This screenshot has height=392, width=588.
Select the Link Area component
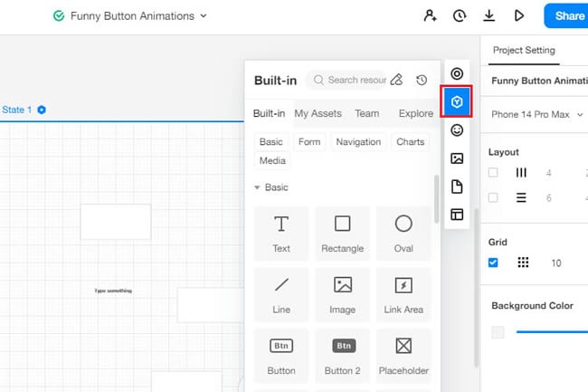coord(403,294)
